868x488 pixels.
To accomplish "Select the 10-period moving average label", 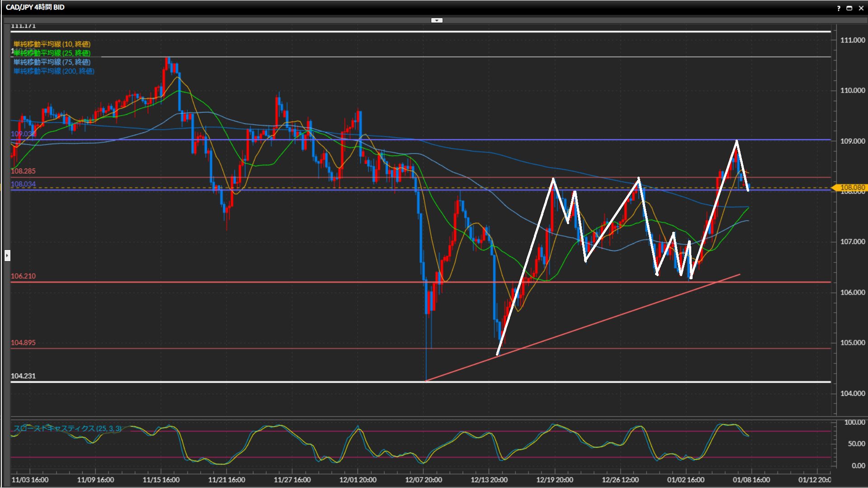I will tap(52, 44).
